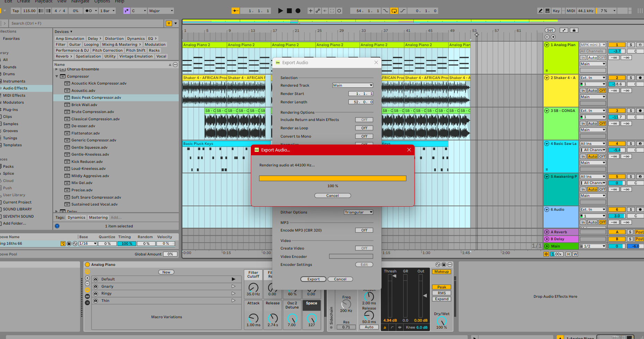Open track 1 MPK mini 3 input dropdown
Viewport: 644px width, 339px height.
coord(593,45)
